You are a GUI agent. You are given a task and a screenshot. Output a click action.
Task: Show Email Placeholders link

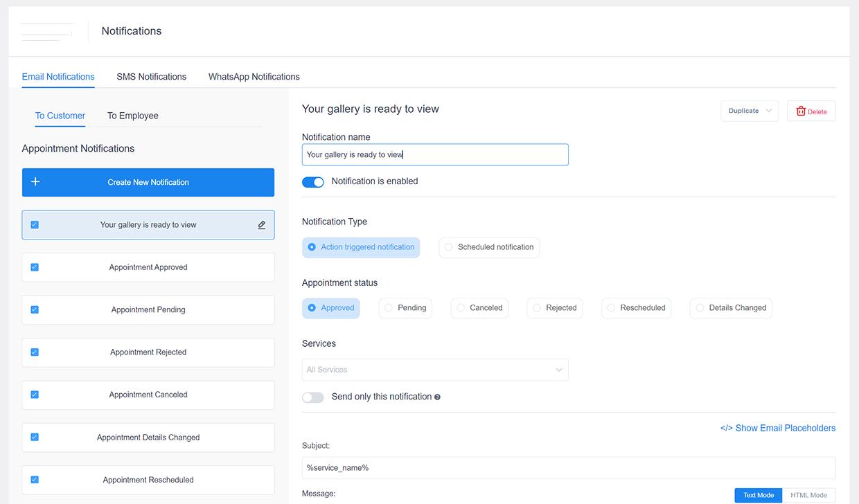(x=778, y=428)
